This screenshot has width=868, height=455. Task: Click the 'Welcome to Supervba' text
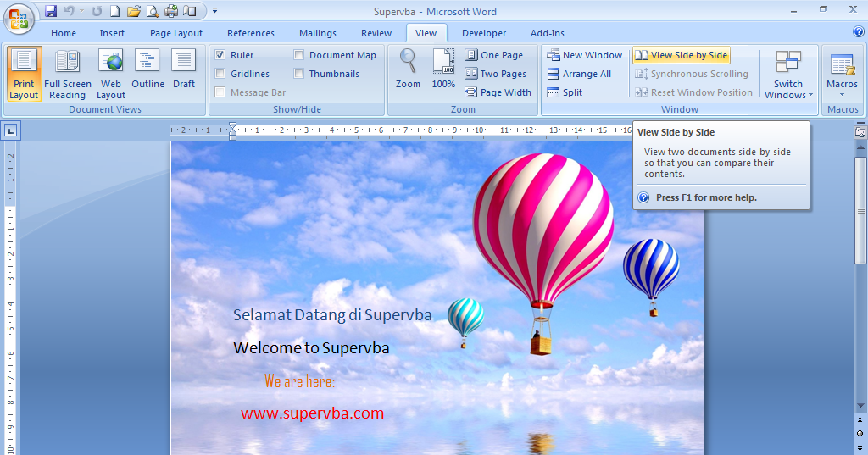coord(311,347)
